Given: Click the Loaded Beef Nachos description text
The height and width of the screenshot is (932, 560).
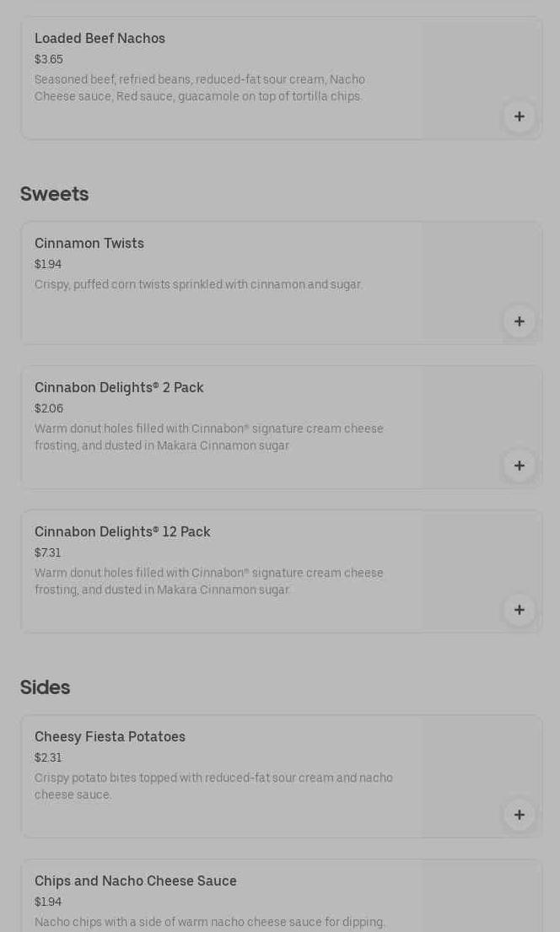Looking at the screenshot, I should point(200,89).
